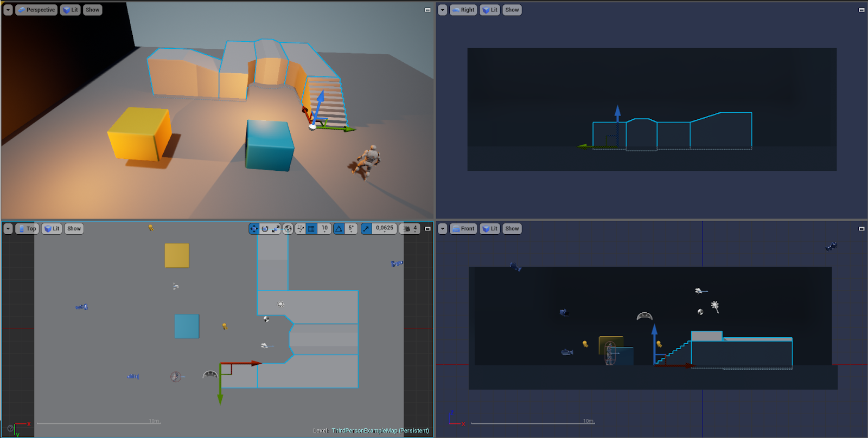Open Top viewport options dropdown arrow
This screenshot has height=438, width=868.
coord(8,229)
